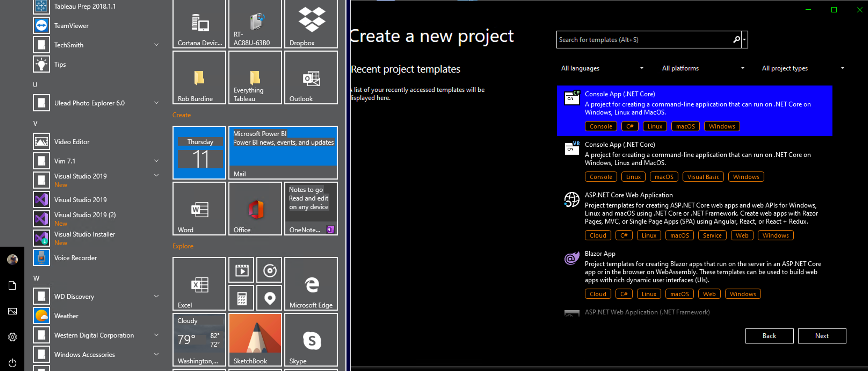
Task: Open the Cloudy Washington weather tile
Action: 199,340
